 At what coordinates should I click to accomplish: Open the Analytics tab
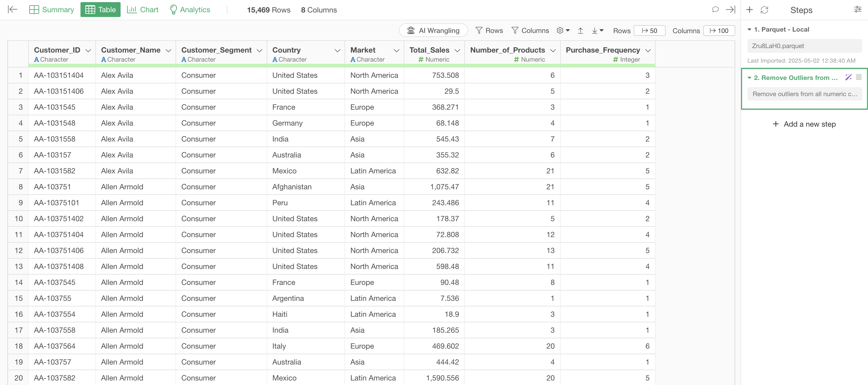coord(190,10)
